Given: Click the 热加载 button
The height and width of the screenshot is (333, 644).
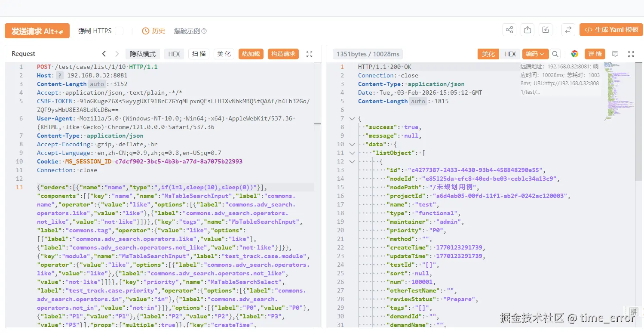Looking at the screenshot, I should click(251, 54).
